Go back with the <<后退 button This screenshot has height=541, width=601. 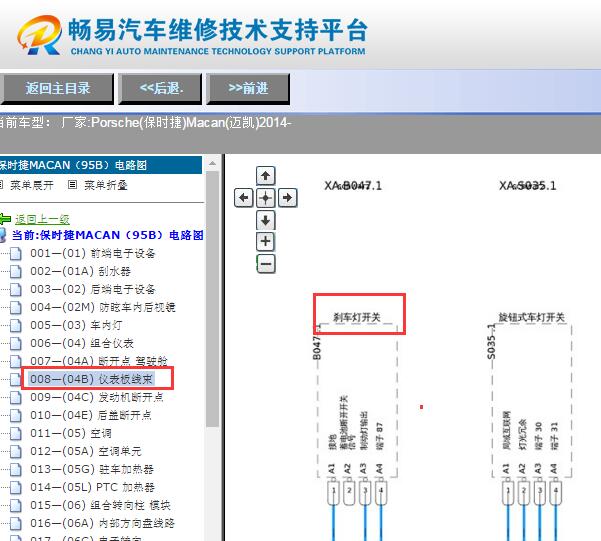(x=160, y=89)
